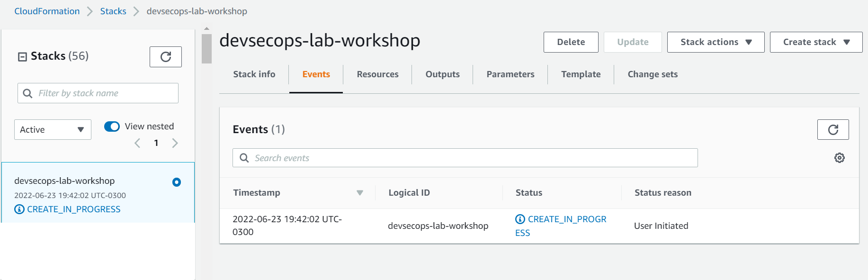Go to CloudFormation breadcrumb link
The height and width of the screenshot is (280, 868).
pos(47,11)
